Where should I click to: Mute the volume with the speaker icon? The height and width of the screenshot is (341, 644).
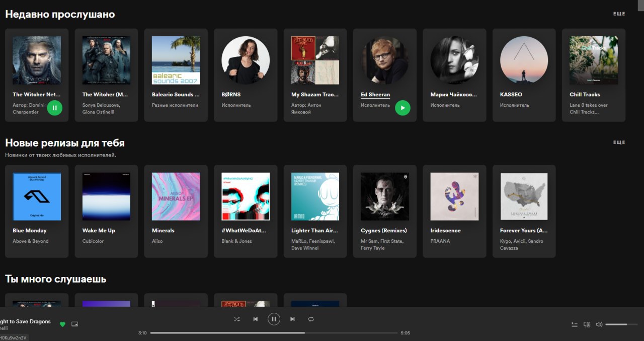pyautogui.click(x=599, y=325)
